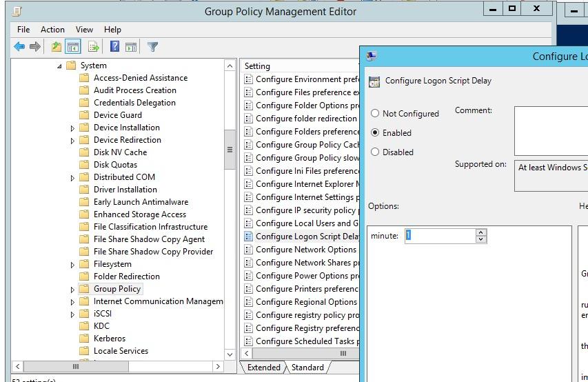Screen dimensions: 588x382
Task: Click the Configure registry policy processing icon
Action: click(248, 315)
